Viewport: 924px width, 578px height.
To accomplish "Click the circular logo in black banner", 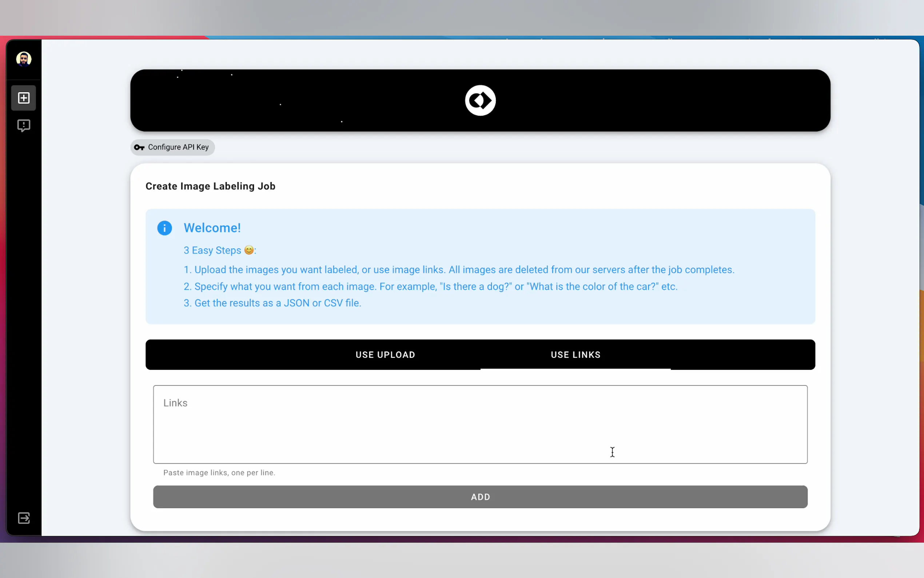I will [x=480, y=100].
